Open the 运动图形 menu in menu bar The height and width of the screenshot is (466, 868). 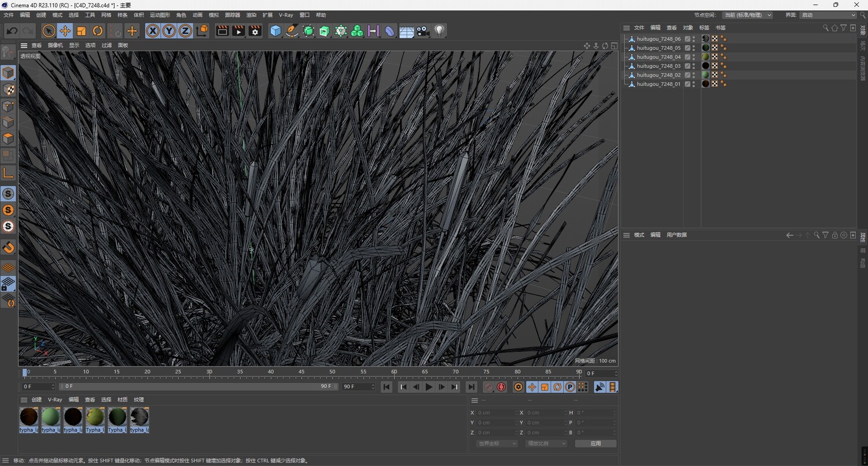pyautogui.click(x=160, y=15)
